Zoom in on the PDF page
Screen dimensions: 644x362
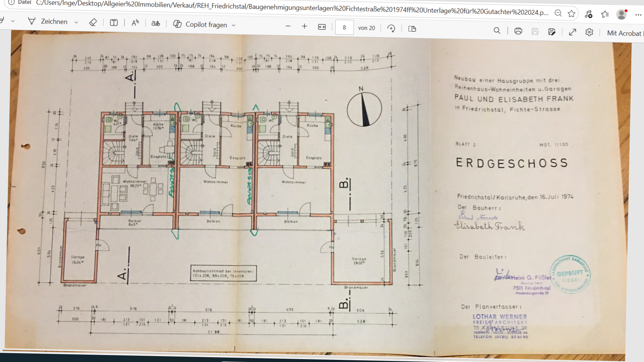[x=305, y=26]
